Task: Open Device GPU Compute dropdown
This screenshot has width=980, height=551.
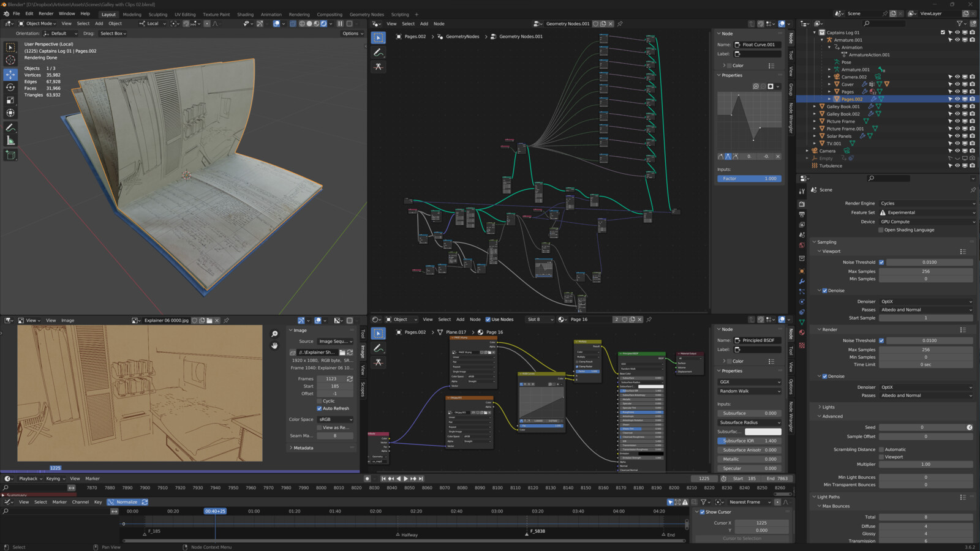Action: (928, 222)
